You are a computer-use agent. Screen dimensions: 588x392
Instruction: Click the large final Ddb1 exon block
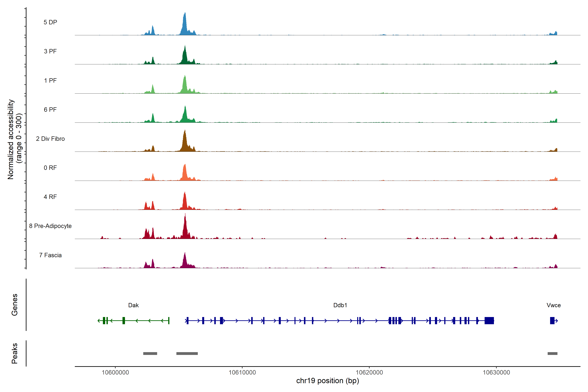click(x=489, y=320)
